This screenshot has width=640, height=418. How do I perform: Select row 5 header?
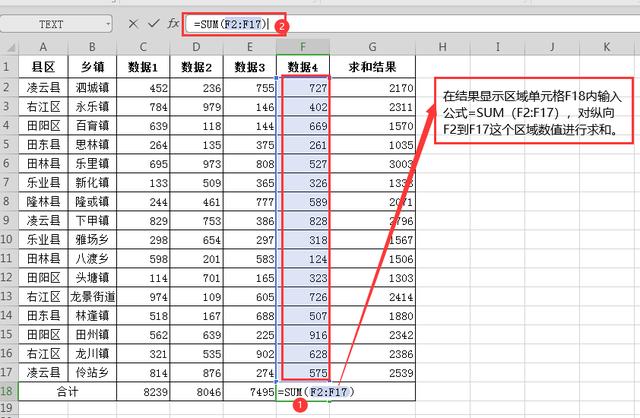(7, 144)
